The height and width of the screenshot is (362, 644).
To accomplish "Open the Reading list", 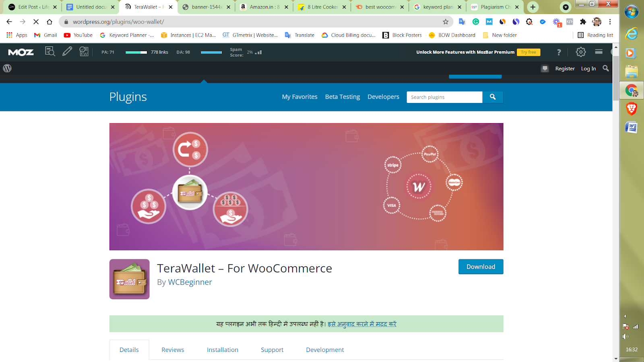I will [596, 35].
